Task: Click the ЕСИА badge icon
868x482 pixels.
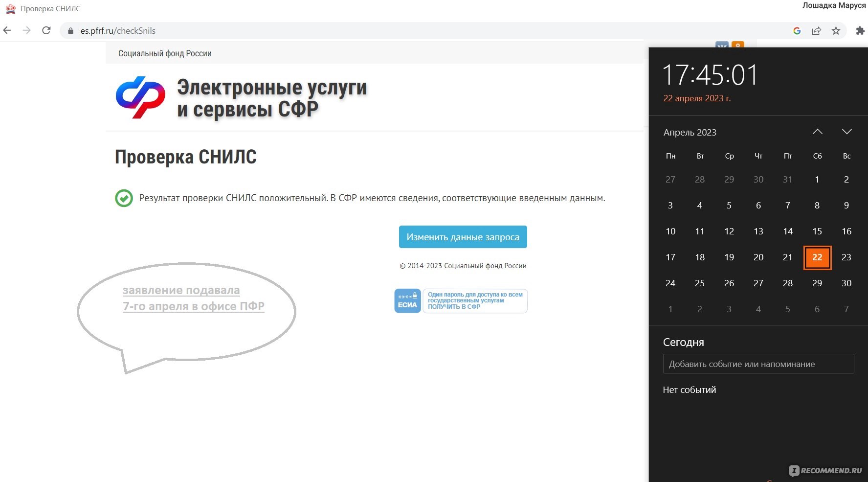Action: point(407,301)
